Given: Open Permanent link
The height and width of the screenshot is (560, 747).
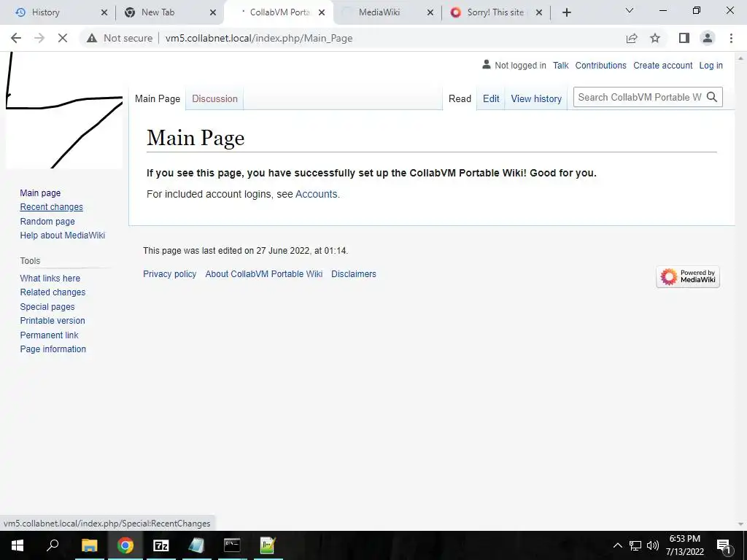Looking at the screenshot, I should click(x=49, y=335).
